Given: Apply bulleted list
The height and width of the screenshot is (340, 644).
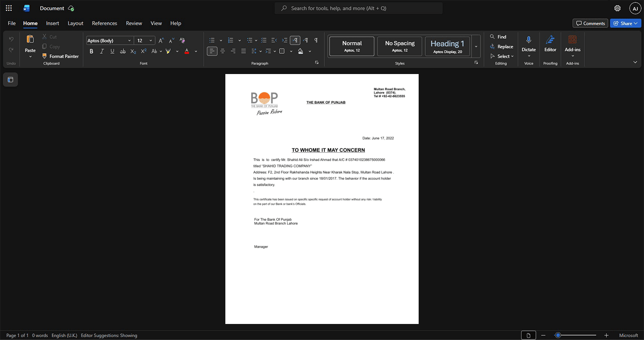Looking at the screenshot, I should click(212, 41).
